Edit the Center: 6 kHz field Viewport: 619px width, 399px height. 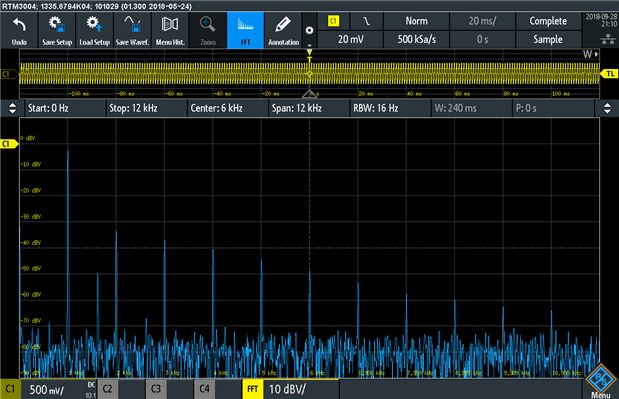(228, 108)
